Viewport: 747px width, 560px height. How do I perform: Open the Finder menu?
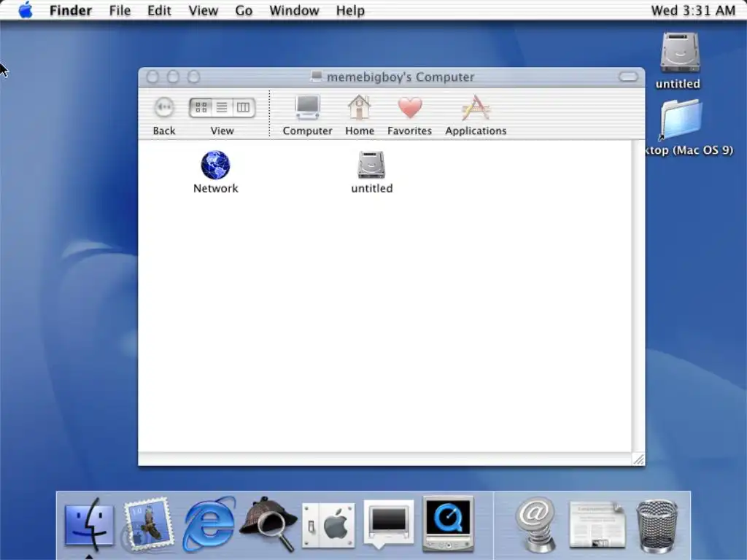(71, 10)
